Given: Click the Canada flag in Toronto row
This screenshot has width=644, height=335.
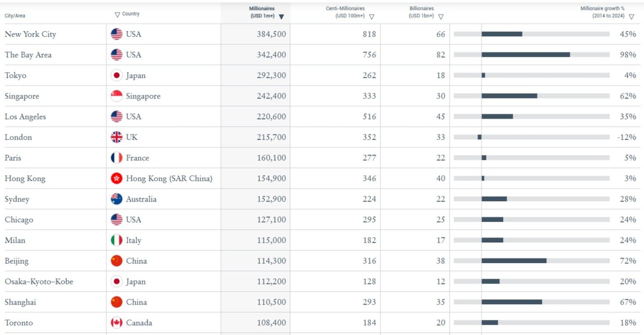Looking at the screenshot, I should coord(116,323).
